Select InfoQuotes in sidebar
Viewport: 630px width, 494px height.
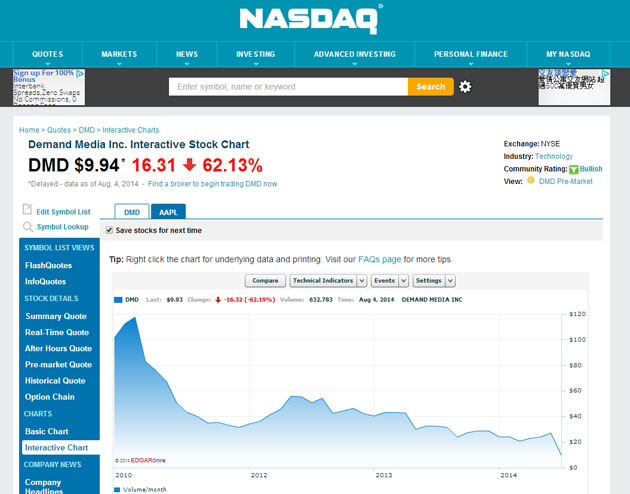(x=45, y=282)
